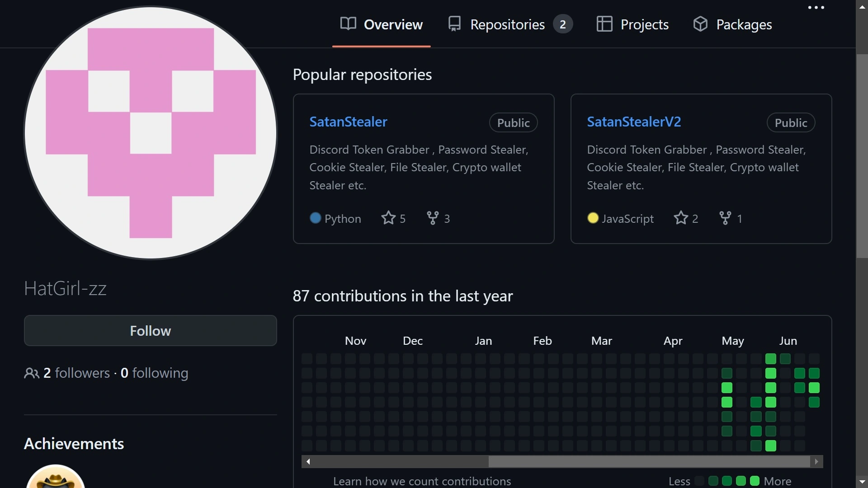Click the Overview tab icon
This screenshot has width=868, height=488.
348,24
